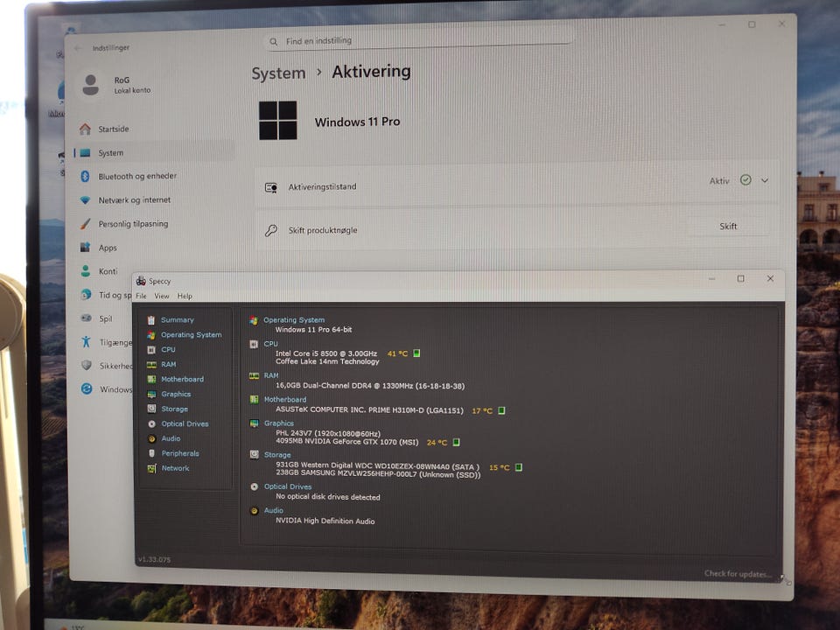
Task: Click the Storage heading in Speccy summary
Action: coord(277,455)
